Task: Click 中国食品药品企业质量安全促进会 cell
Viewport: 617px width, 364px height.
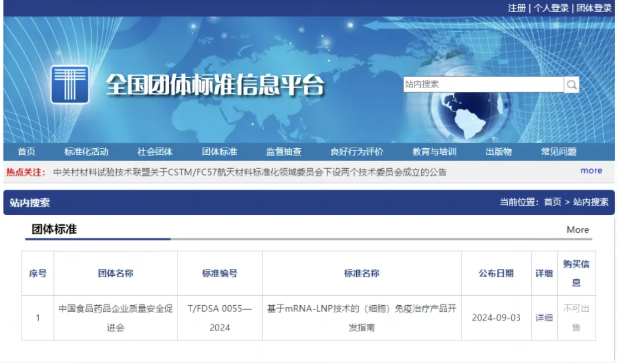Action: coord(116,318)
